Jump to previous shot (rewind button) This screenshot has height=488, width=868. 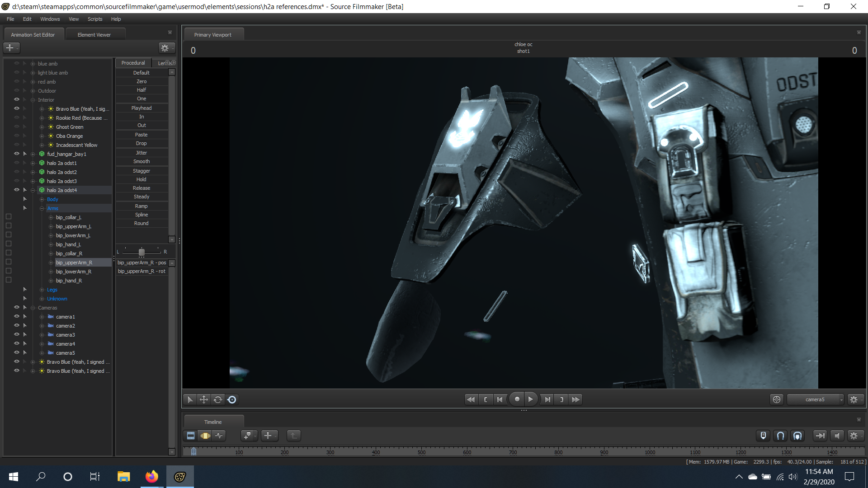point(471,399)
